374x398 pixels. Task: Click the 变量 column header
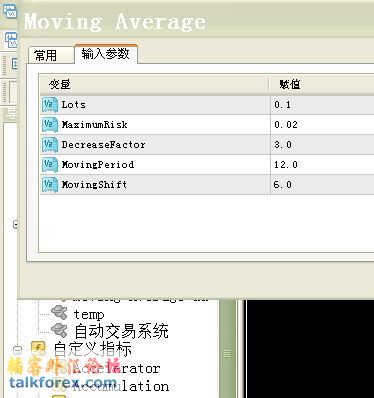(x=154, y=84)
